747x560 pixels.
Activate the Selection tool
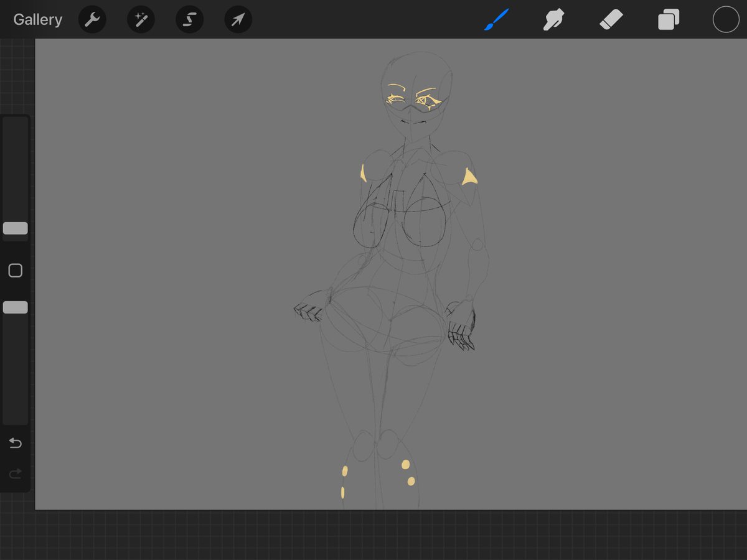click(x=189, y=20)
